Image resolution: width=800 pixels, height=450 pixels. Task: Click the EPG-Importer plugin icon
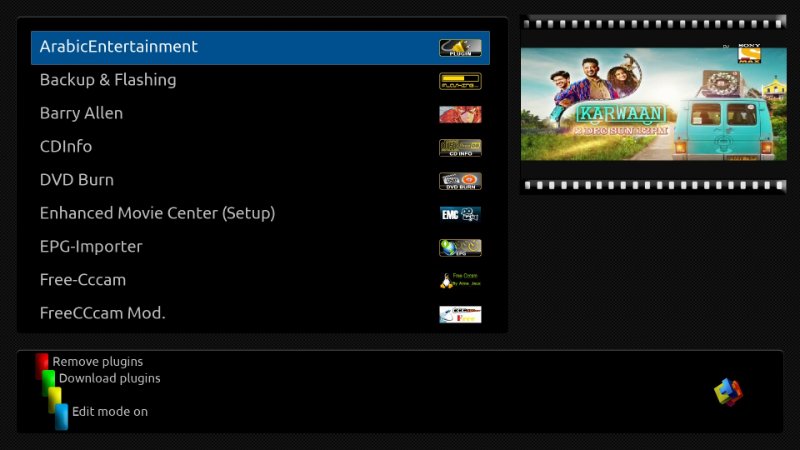[460, 247]
